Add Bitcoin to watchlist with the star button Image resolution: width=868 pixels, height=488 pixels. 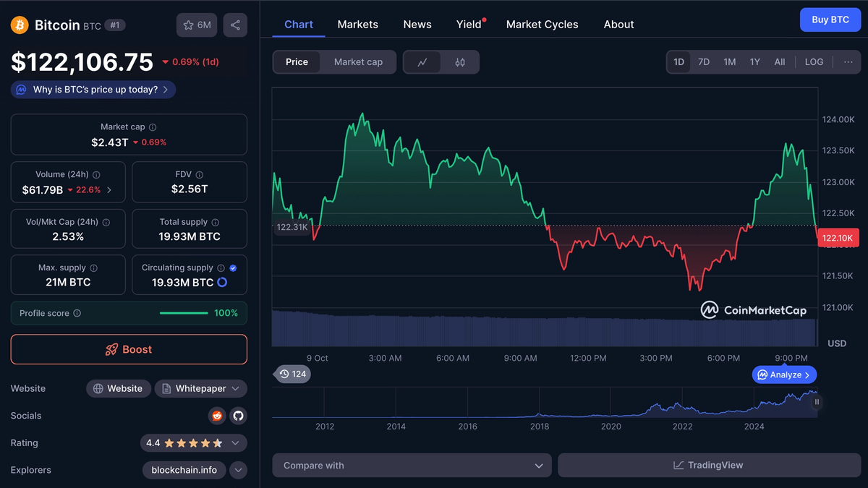pos(197,25)
